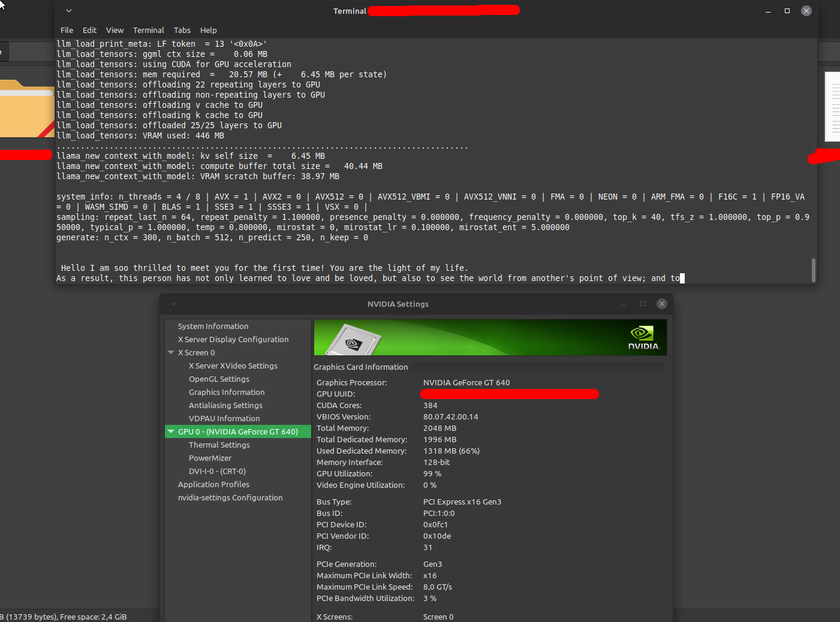Select Graphics Information entry

[227, 392]
